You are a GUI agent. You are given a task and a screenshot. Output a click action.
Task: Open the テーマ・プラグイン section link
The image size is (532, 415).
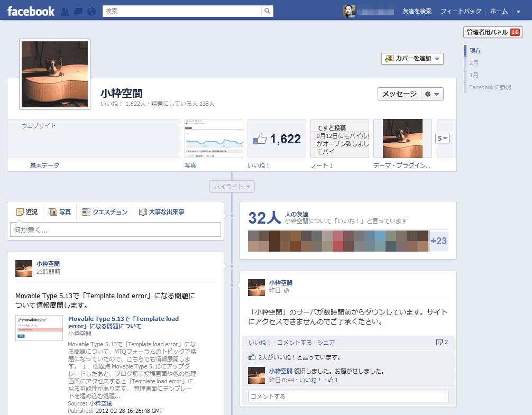[401, 165]
